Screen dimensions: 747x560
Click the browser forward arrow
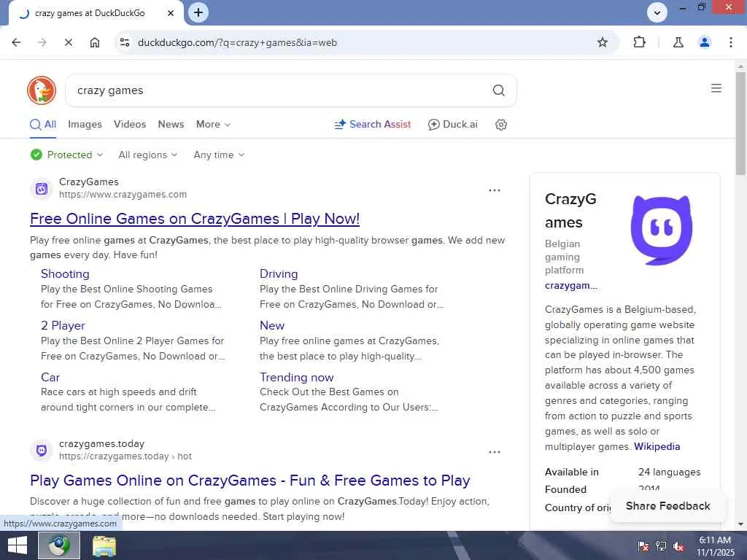click(42, 42)
